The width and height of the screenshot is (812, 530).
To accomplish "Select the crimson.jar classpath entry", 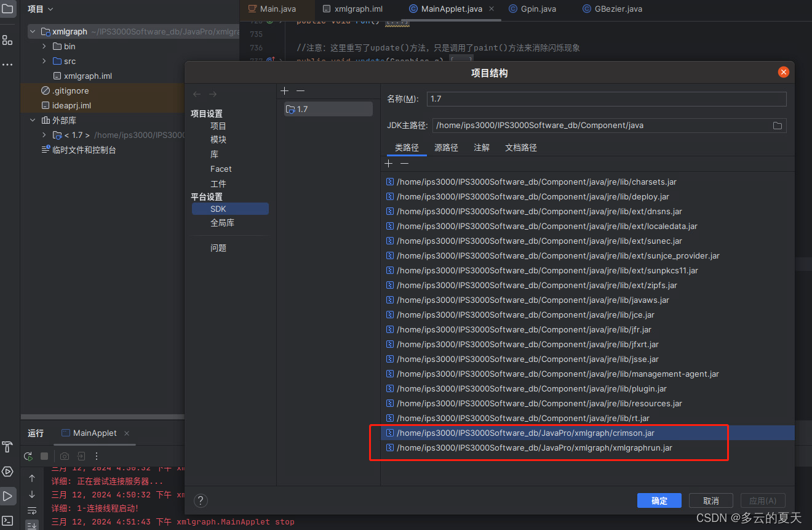I will pos(523,433).
